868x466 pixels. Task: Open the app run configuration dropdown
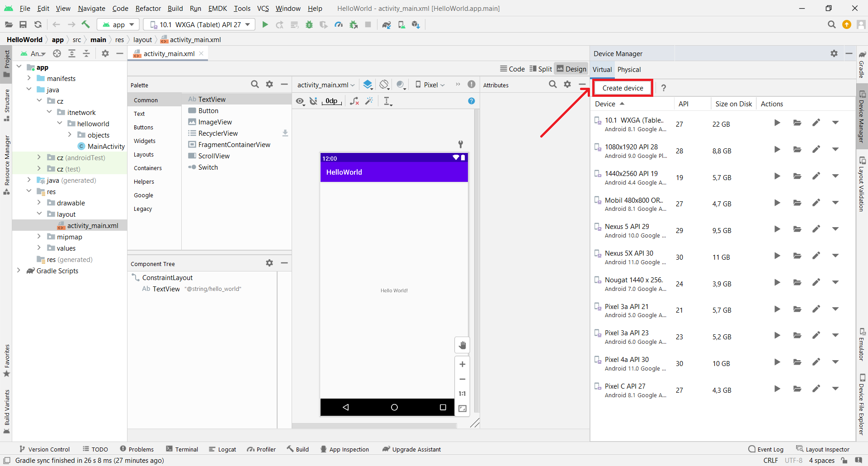(118, 24)
